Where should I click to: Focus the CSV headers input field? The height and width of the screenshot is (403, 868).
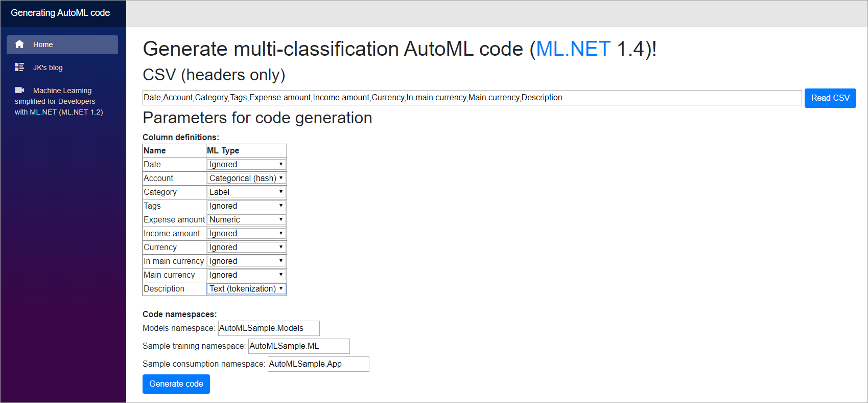pos(472,98)
